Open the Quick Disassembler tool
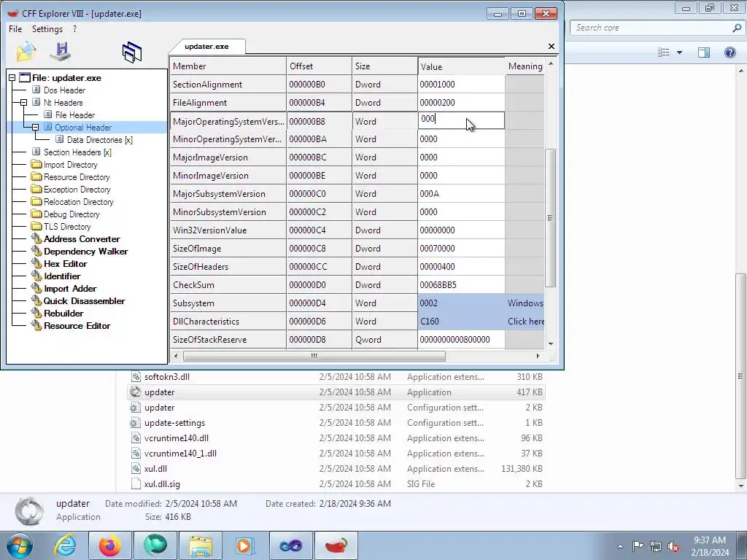747x560 pixels. [x=84, y=300]
